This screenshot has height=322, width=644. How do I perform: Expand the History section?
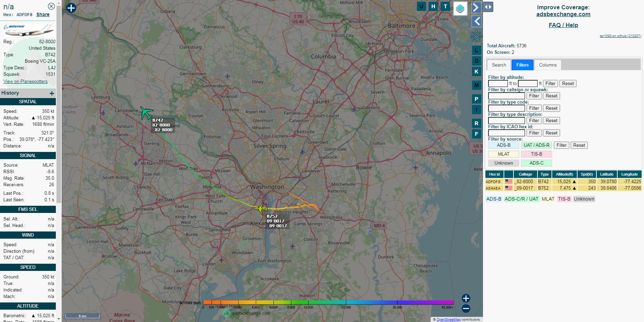52,93
